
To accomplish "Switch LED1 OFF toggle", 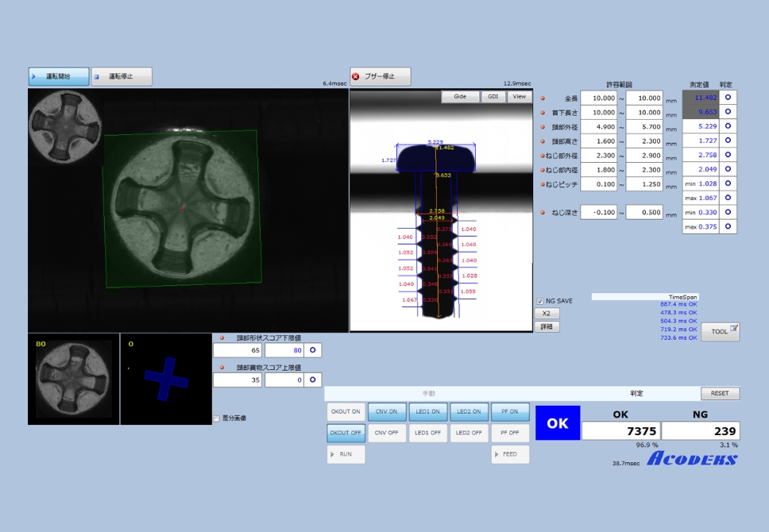I will click(x=427, y=433).
